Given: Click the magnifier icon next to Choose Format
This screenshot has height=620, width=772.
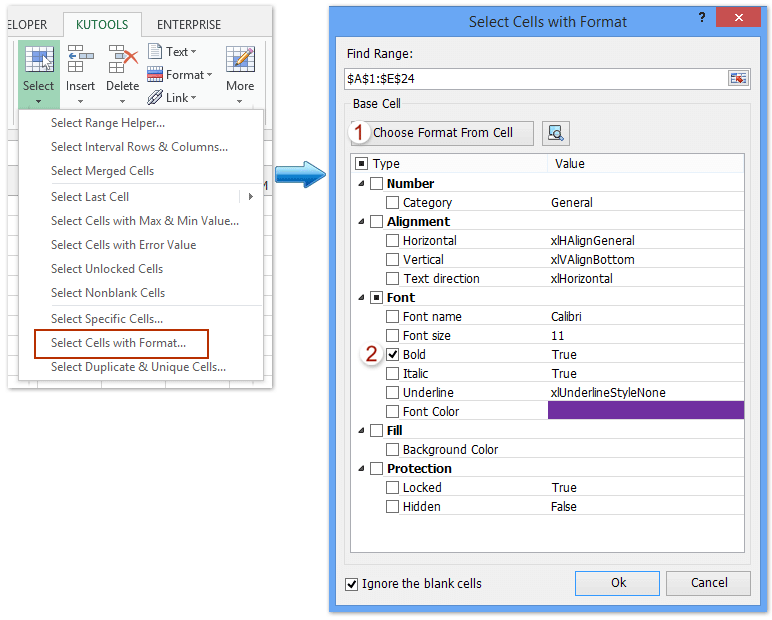Looking at the screenshot, I should pyautogui.click(x=556, y=133).
